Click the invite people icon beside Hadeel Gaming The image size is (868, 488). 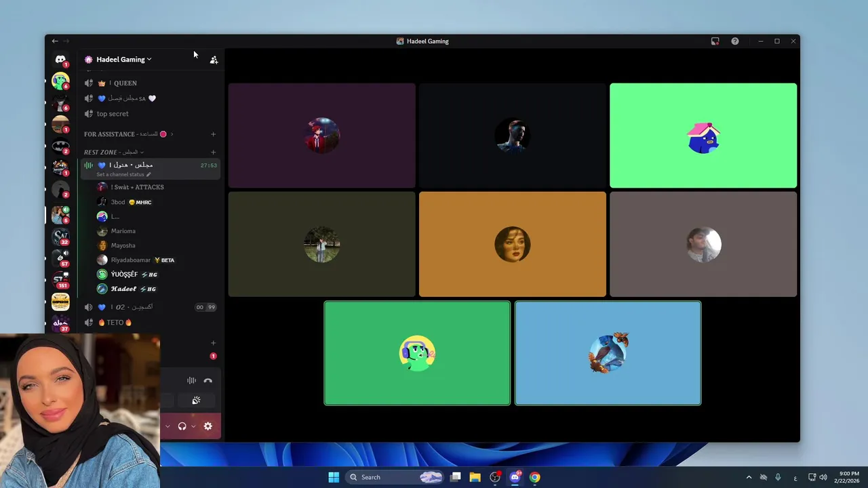(214, 60)
